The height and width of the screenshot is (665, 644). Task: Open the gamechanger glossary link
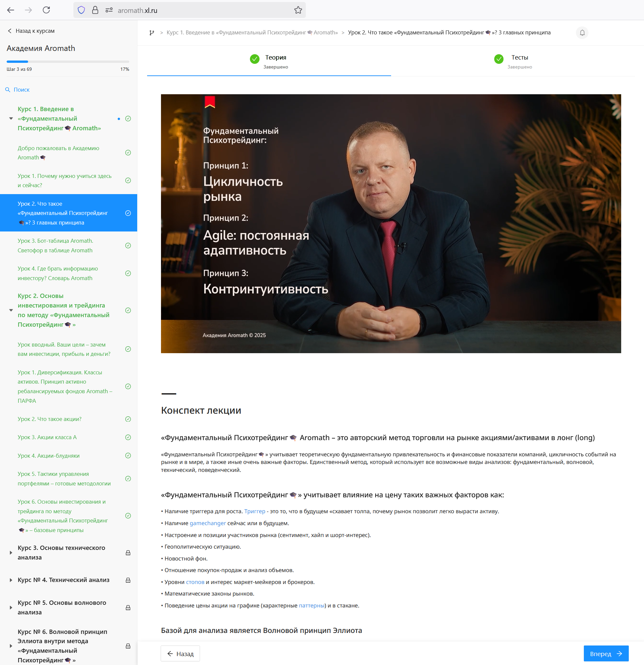[208, 523]
